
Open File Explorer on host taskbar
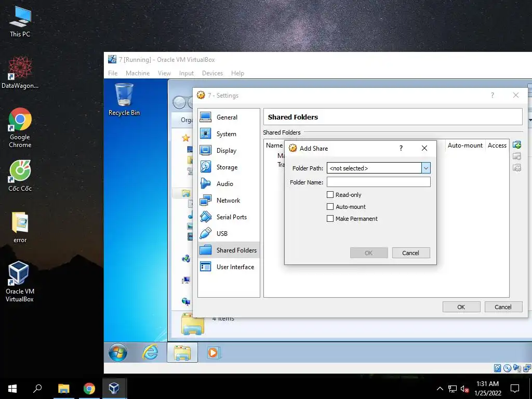pyautogui.click(x=63, y=389)
